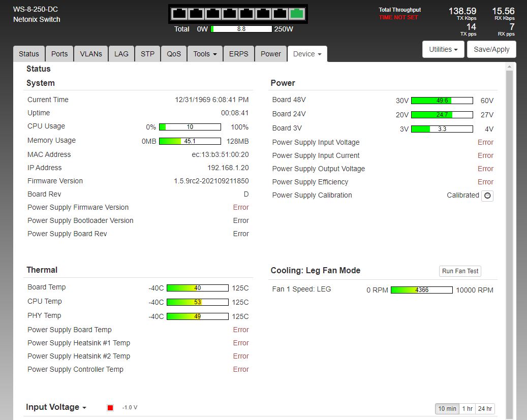Image resolution: width=527 pixels, height=420 pixels.
Task: Set graph range to 24 hr
Action: pos(485,409)
